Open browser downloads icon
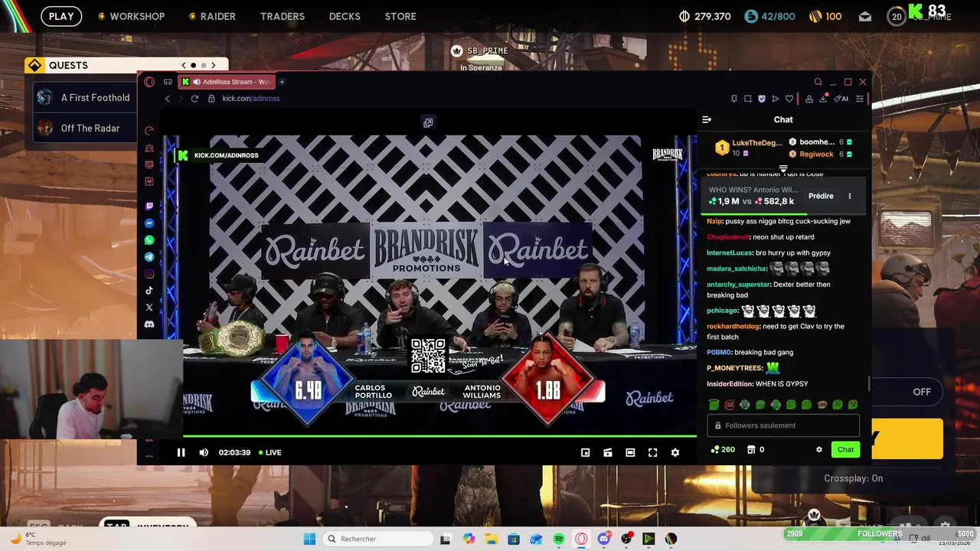The height and width of the screenshot is (551, 980). [823, 99]
